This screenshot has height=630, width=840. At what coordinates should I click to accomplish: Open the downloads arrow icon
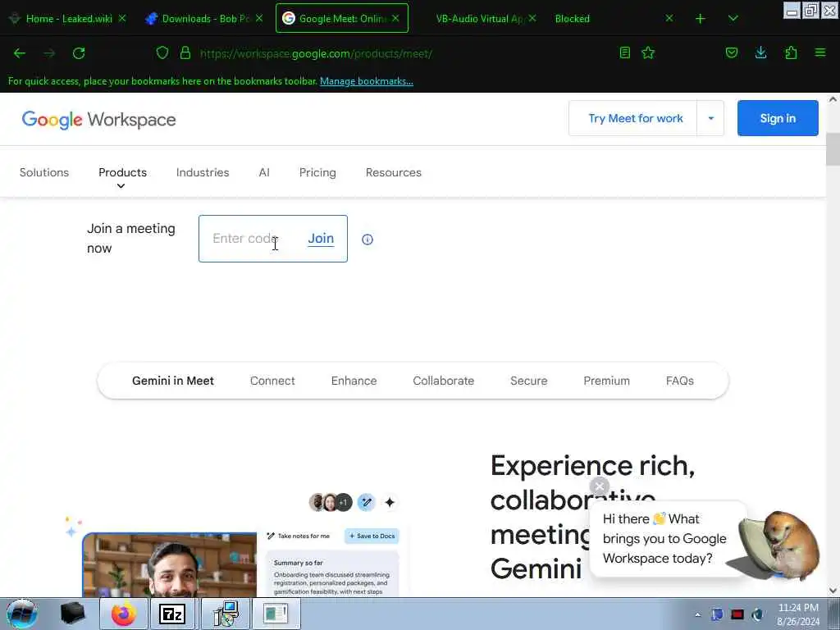pos(760,52)
